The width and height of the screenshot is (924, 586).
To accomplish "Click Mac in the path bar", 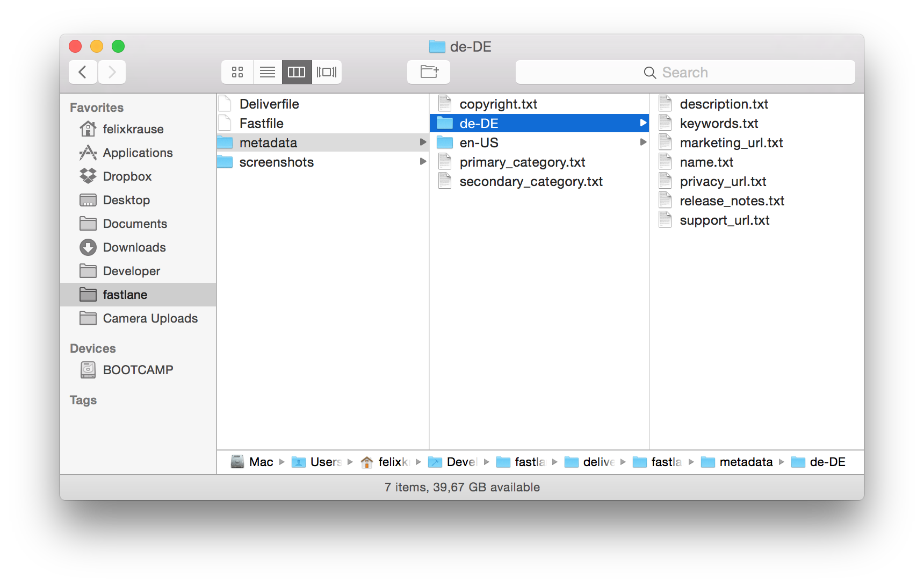I will (252, 462).
